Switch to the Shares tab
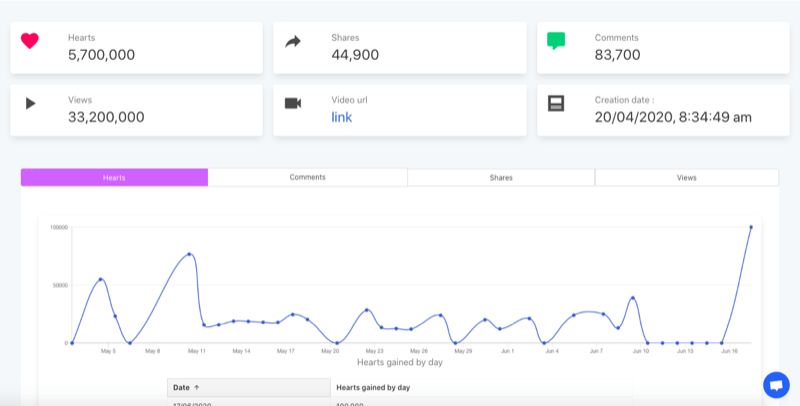800x406 pixels. pos(501,177)
